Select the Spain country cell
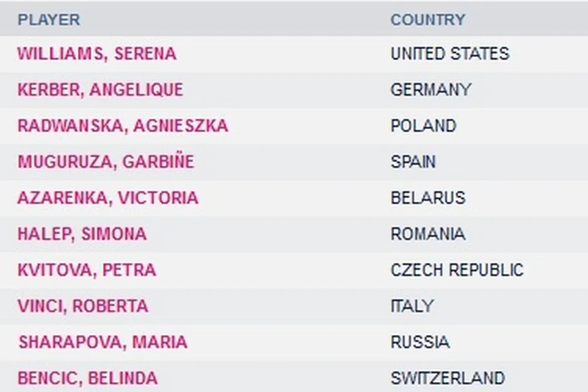588x392 pixels. (x=413, y=162)
